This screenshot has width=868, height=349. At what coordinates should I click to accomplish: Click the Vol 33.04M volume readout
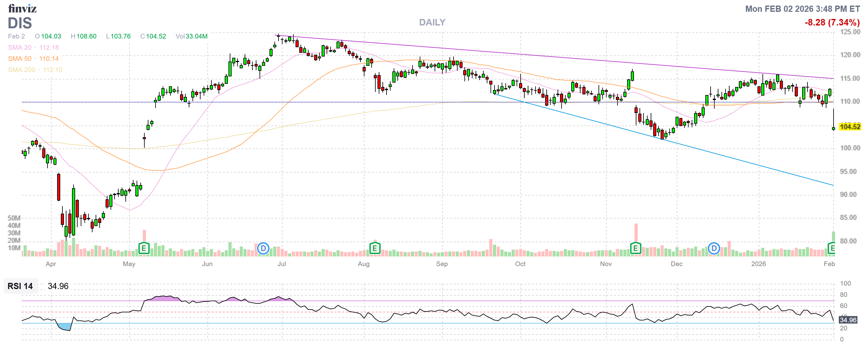click(192, 36)
